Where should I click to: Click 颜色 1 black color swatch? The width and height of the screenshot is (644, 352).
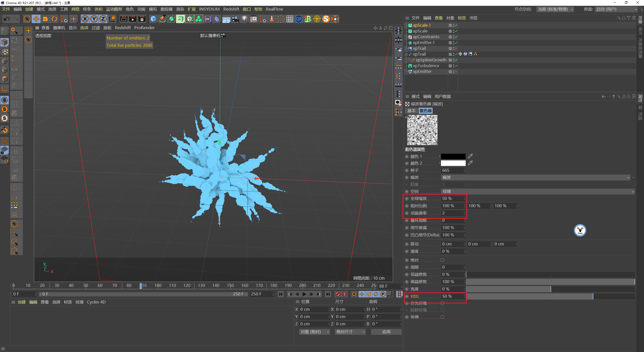(453, 156)
